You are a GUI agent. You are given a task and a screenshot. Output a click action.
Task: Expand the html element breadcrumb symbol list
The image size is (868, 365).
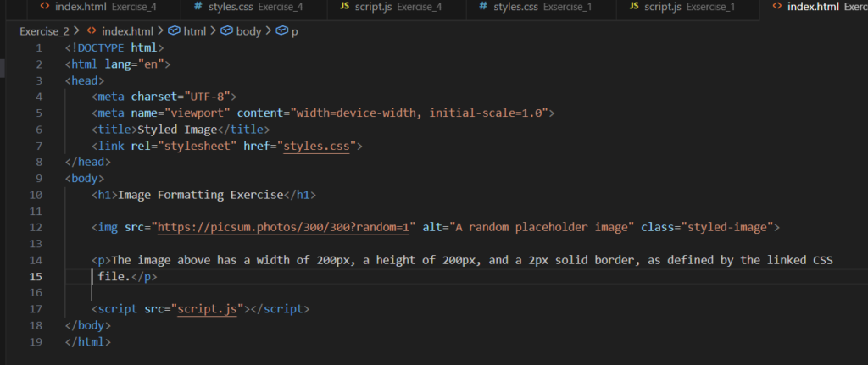tap(194, 31)
